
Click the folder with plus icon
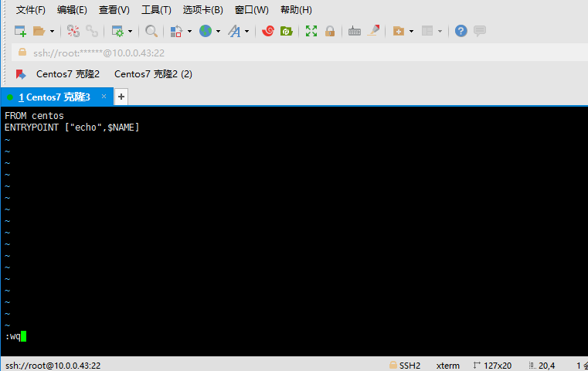(x=398, y=31)
